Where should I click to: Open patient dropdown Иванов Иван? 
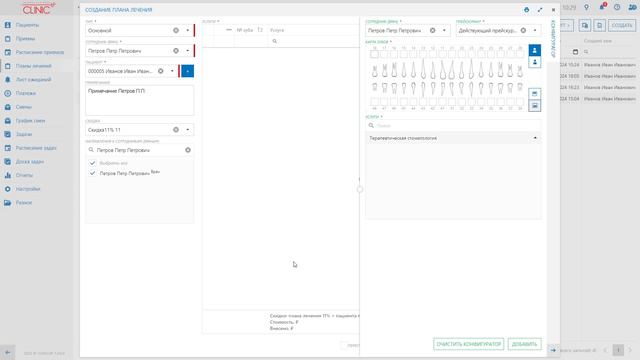(x=172, y=71)
